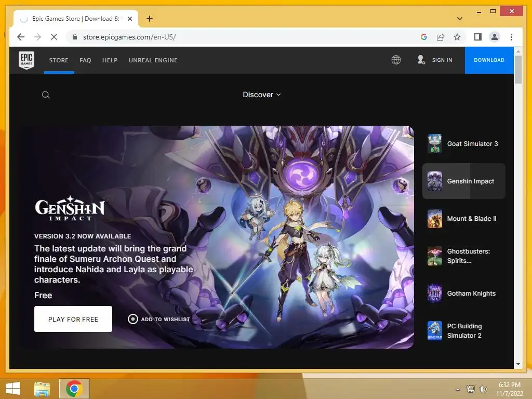This screenshot has height=399, width=532.
Task: Click the Goat Simulator 3 thumbnail
Action: click(435, 143)
